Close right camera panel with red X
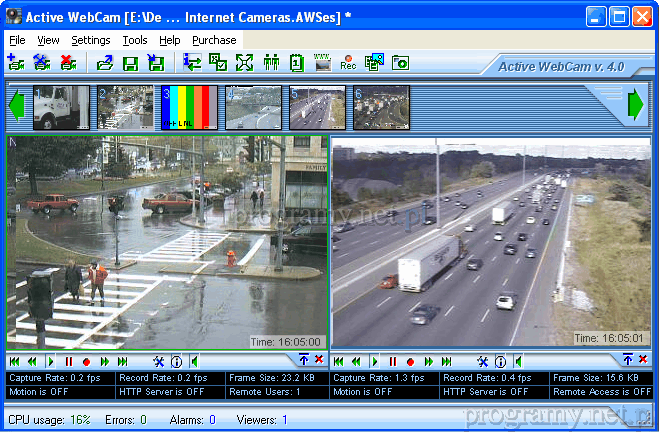This screenshot has width=659, height=432. click(643, 360)
